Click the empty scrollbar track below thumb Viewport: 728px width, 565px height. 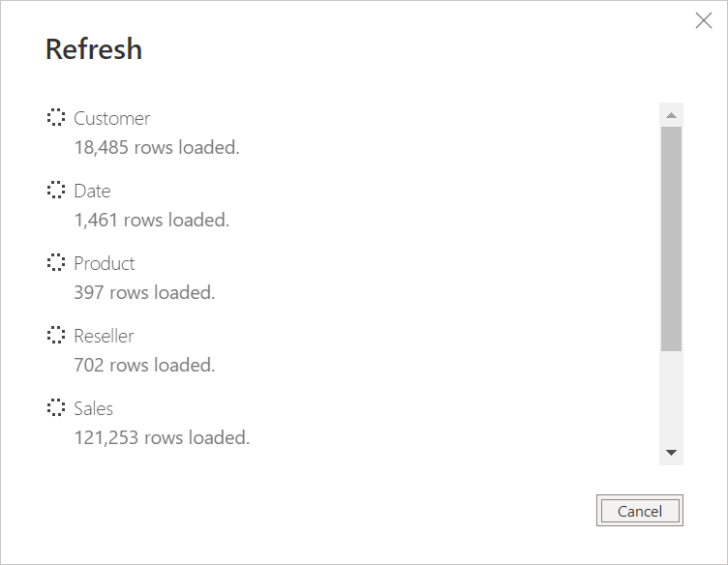coord(671,396)
